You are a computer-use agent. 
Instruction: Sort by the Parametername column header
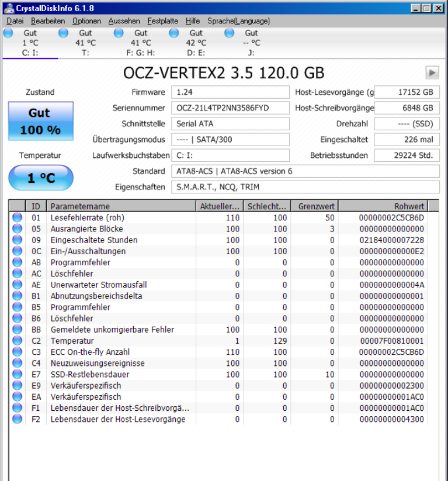click(x=121, y=206)
